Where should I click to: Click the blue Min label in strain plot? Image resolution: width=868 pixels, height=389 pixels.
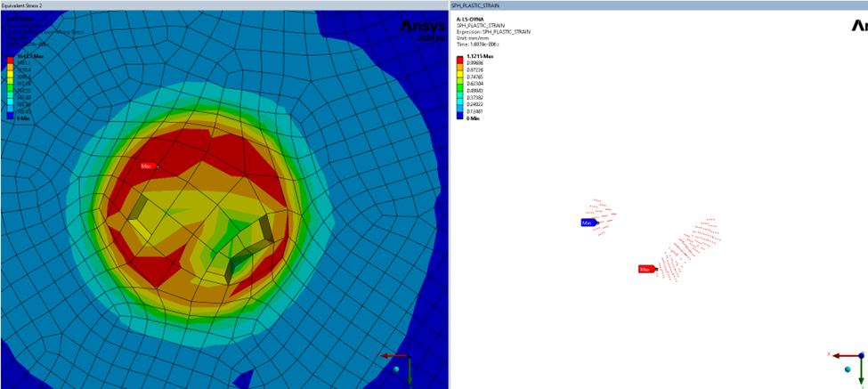[588, 223]
